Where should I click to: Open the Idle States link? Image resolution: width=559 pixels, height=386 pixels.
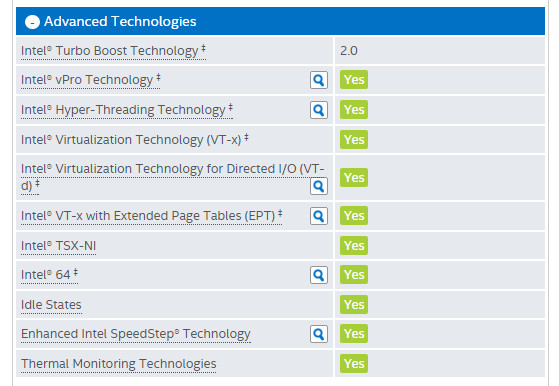[51, 305]
